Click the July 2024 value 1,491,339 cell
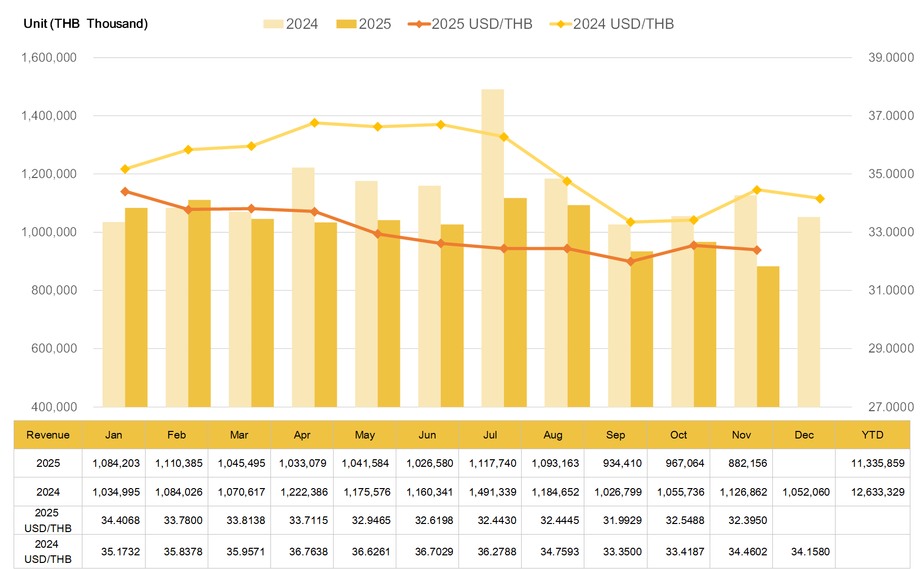 click(492, 492)
